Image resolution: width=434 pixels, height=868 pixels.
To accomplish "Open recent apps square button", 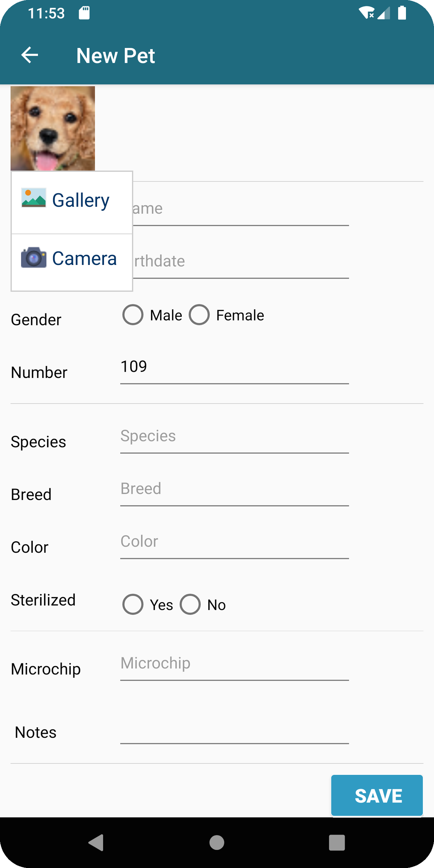I will [x=337, y=842].
